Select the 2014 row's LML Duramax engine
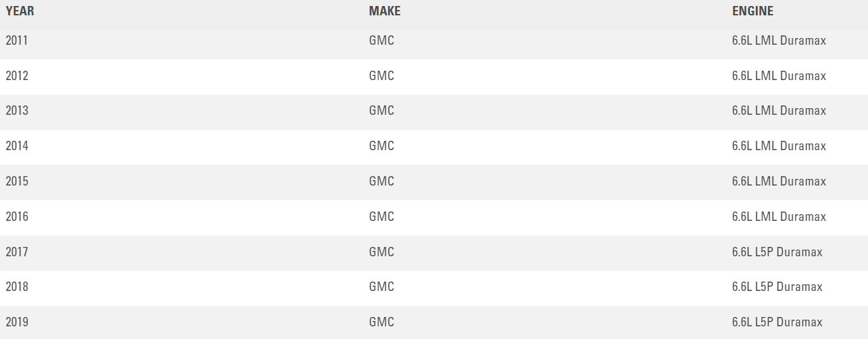 [x=779, y=146]
